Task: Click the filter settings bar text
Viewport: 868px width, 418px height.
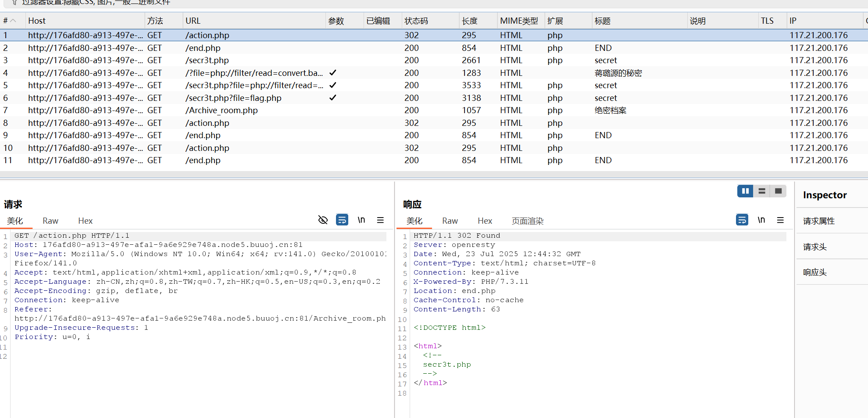Action: (96, 2)
